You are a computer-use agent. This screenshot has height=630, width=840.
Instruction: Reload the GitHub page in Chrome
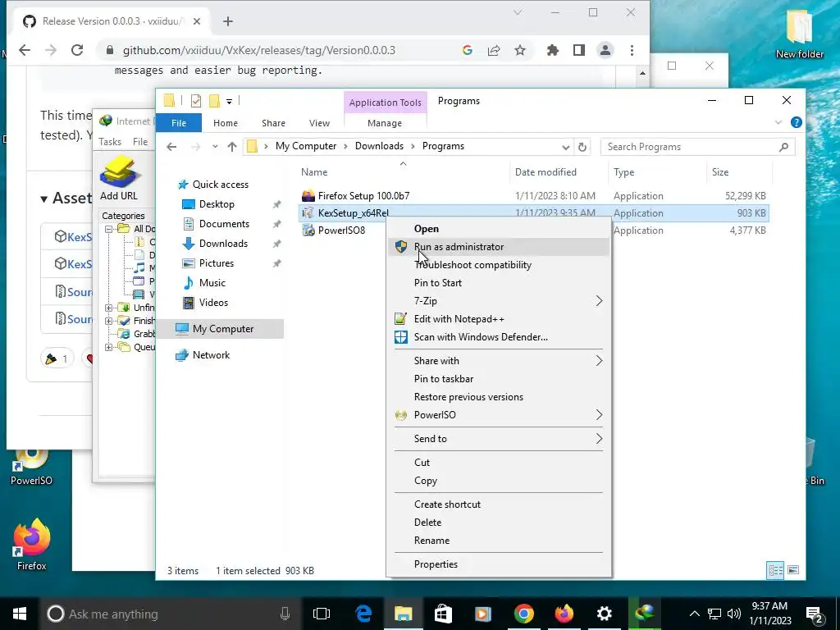[x=77, y=50]
